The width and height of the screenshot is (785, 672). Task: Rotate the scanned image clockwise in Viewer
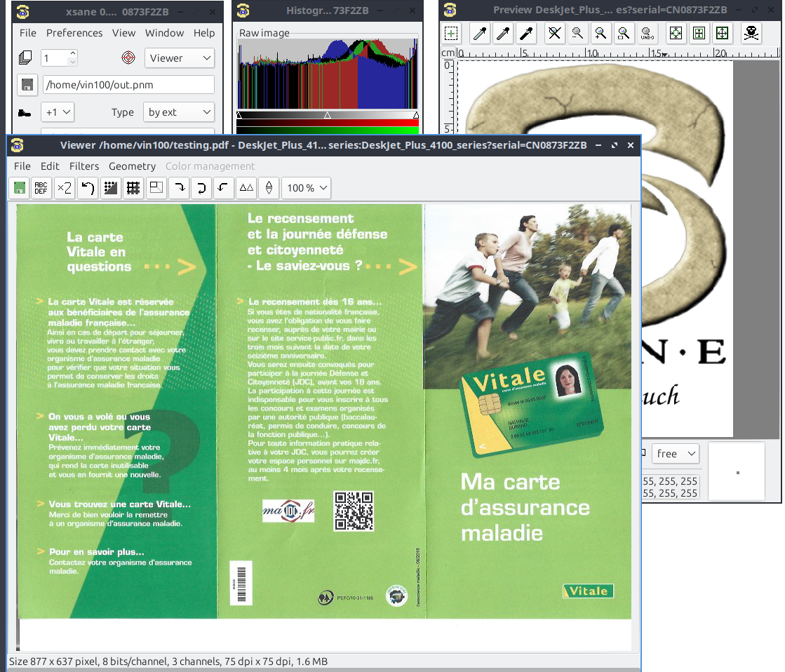point(179,187)
